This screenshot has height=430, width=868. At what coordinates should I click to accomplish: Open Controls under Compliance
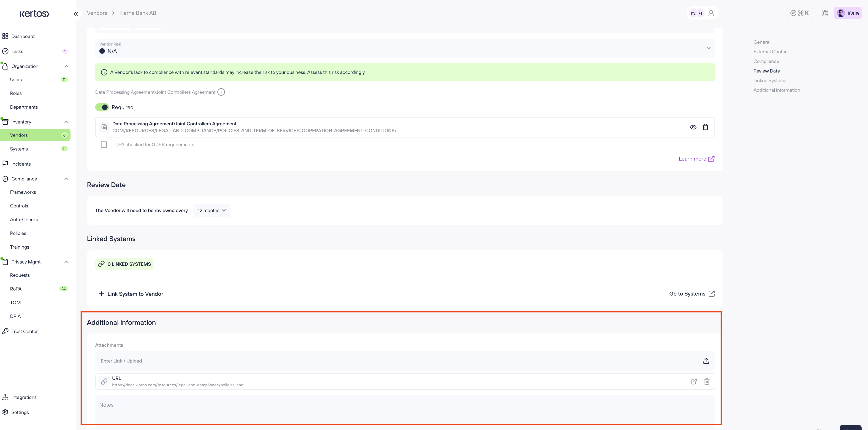pos(19,206)
